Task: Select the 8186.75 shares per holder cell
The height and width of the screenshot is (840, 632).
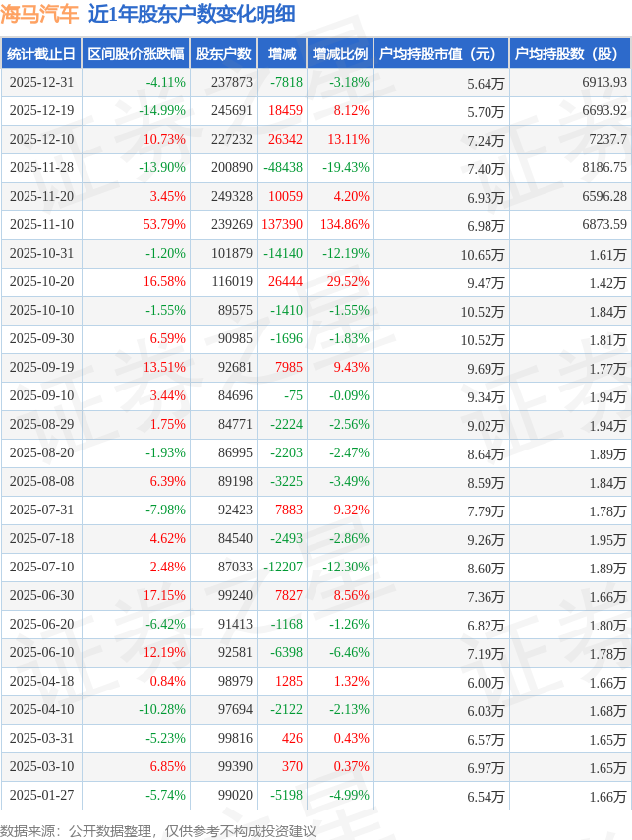Action: tap(603, 168)
